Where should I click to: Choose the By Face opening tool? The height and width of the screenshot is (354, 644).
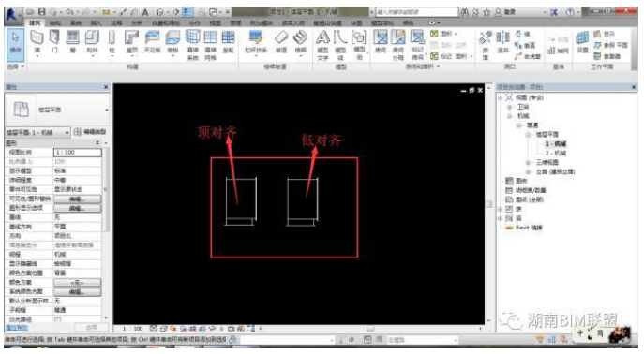(485, 45)
